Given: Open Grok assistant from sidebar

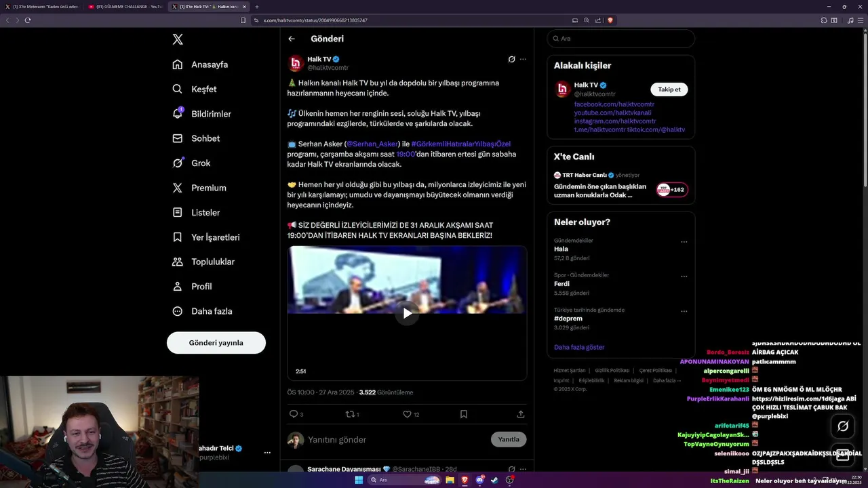Looking at the screenshot, I should click(191, 163).
